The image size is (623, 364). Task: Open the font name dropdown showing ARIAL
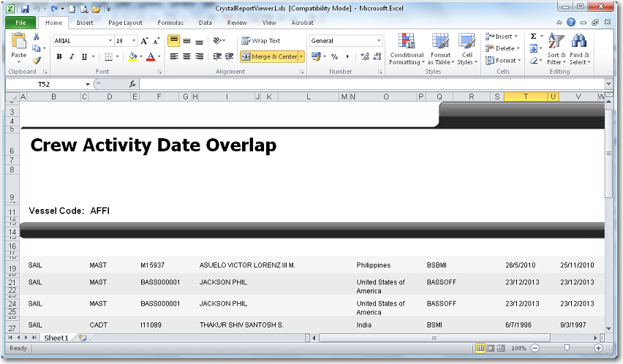click(108, 41)
